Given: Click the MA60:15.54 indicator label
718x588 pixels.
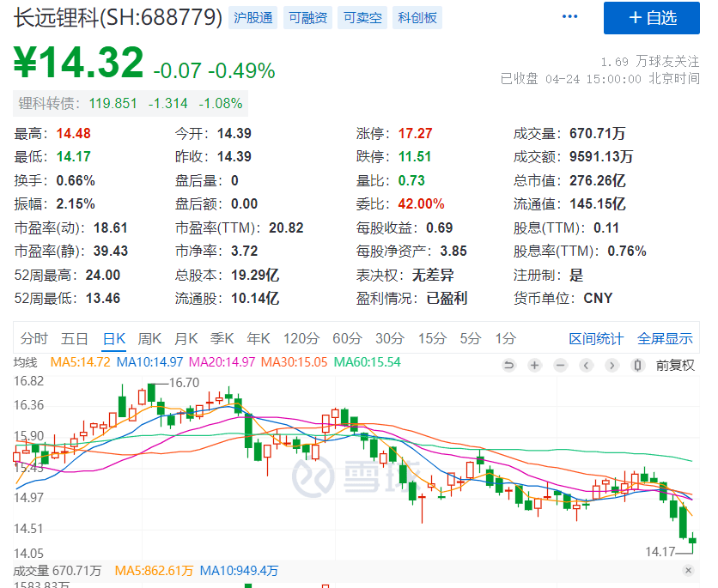Looking at the screenshot, I should [x=368, y=362].
